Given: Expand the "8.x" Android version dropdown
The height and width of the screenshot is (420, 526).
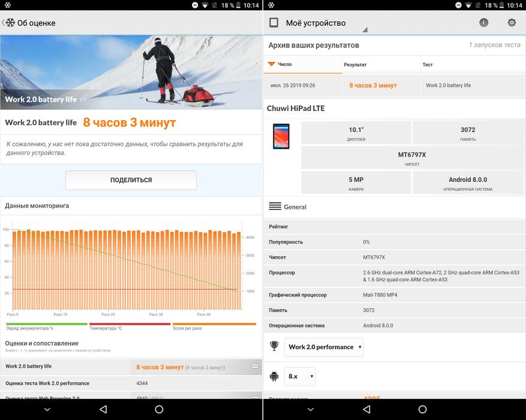Looking at the screenshot, I should pos(300,376).
